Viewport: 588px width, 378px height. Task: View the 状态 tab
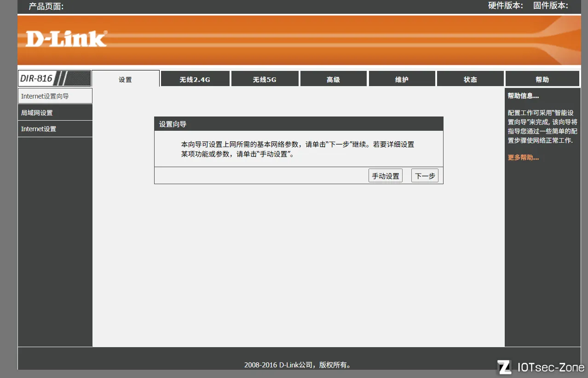[470, 79]
